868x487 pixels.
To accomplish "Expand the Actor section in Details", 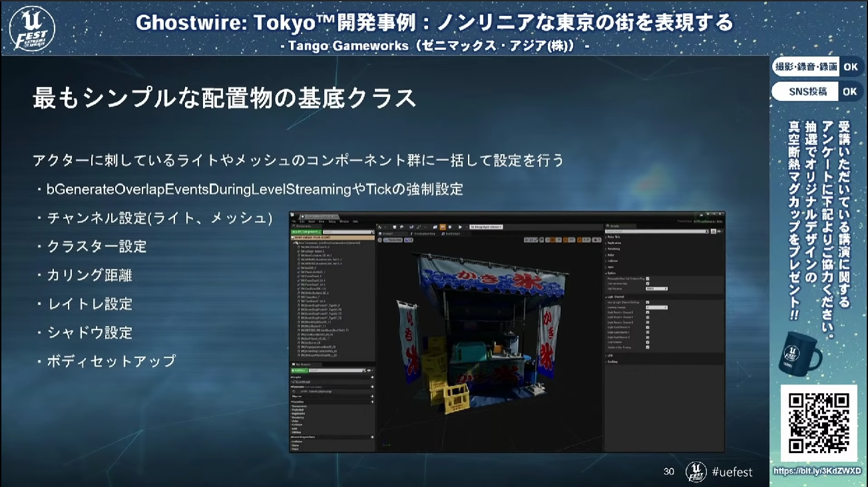I will (x=611, y=255).
